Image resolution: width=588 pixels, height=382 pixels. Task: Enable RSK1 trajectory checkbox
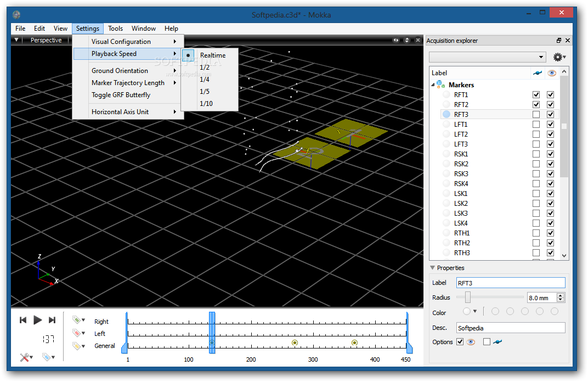click(x=536, y=154)
